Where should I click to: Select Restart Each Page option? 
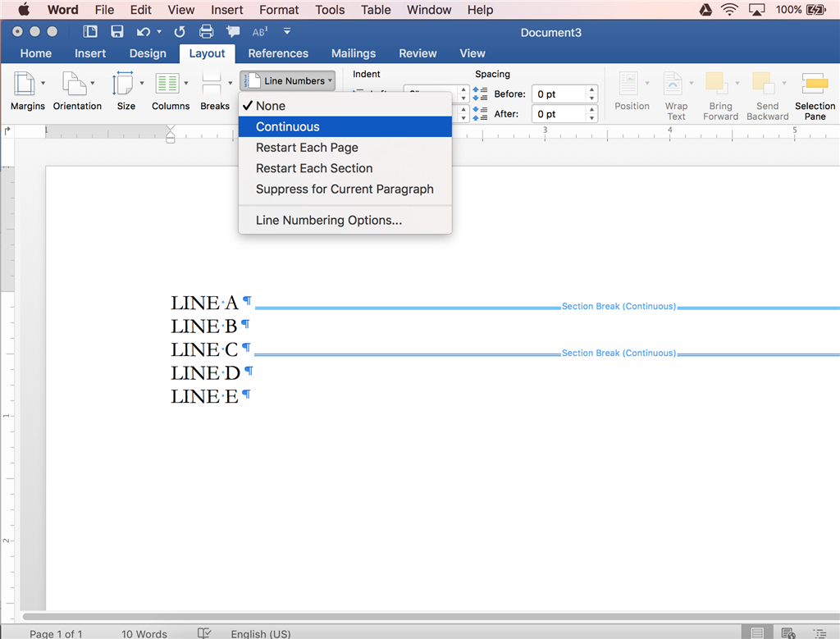click(x=345, y=148)
